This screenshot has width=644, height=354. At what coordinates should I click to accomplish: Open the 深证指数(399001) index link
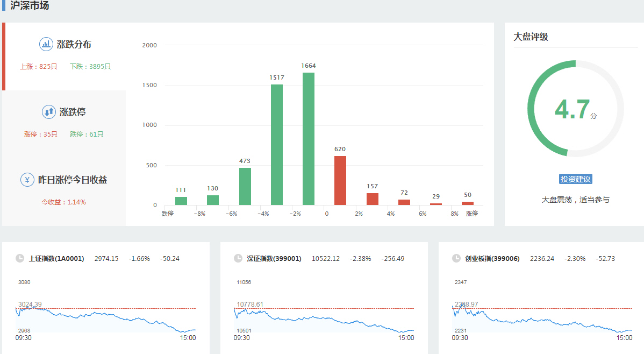[274, 259]
